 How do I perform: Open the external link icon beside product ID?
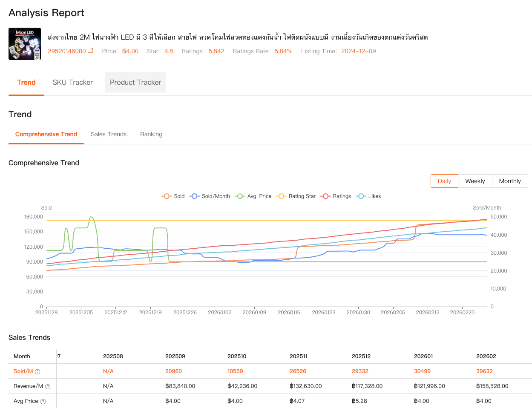[90, 51]
